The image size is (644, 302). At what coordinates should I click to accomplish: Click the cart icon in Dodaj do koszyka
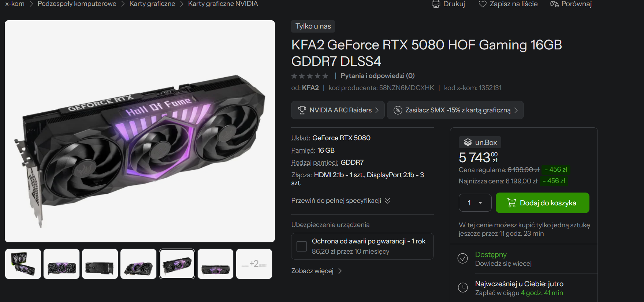point(511,203)
